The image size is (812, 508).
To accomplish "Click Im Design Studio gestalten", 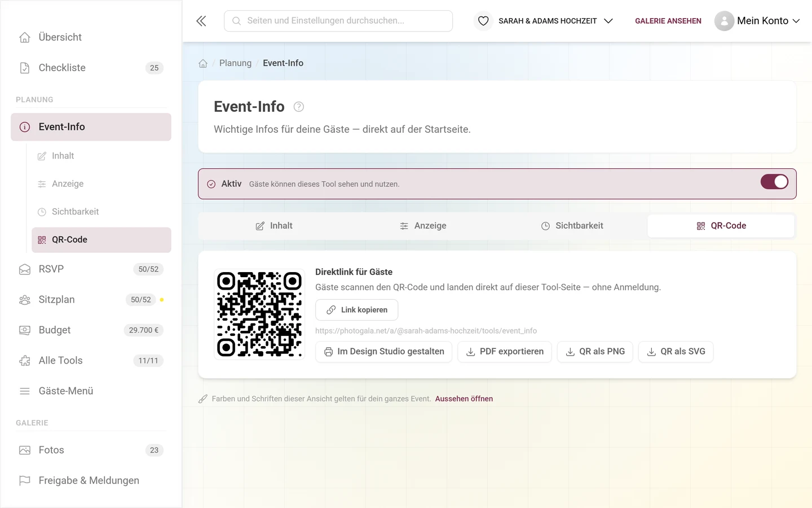I will [384, 352].
